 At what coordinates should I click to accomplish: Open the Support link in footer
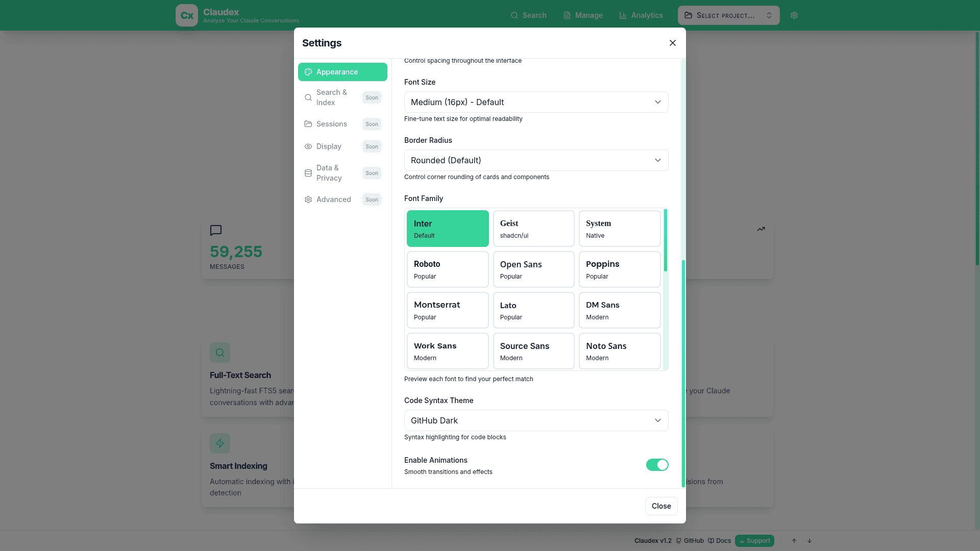click(754, 541)
